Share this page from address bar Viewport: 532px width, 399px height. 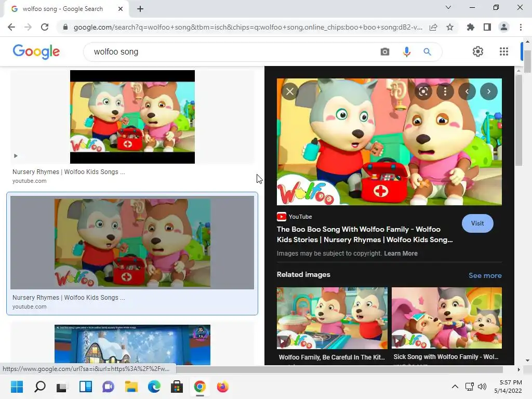pyautogui.click(x=433, y=27)
